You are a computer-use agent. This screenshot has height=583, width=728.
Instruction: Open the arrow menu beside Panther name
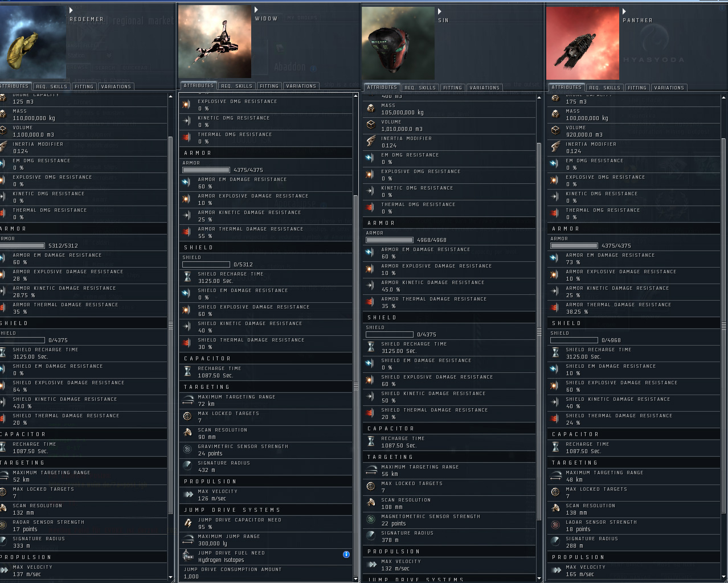624,11
